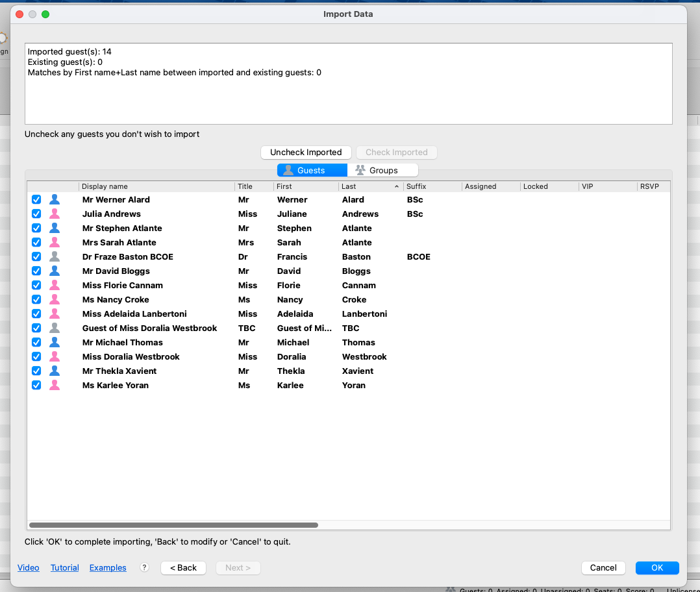Open the Tutorial link
The image size is (700, 592).
65,568
